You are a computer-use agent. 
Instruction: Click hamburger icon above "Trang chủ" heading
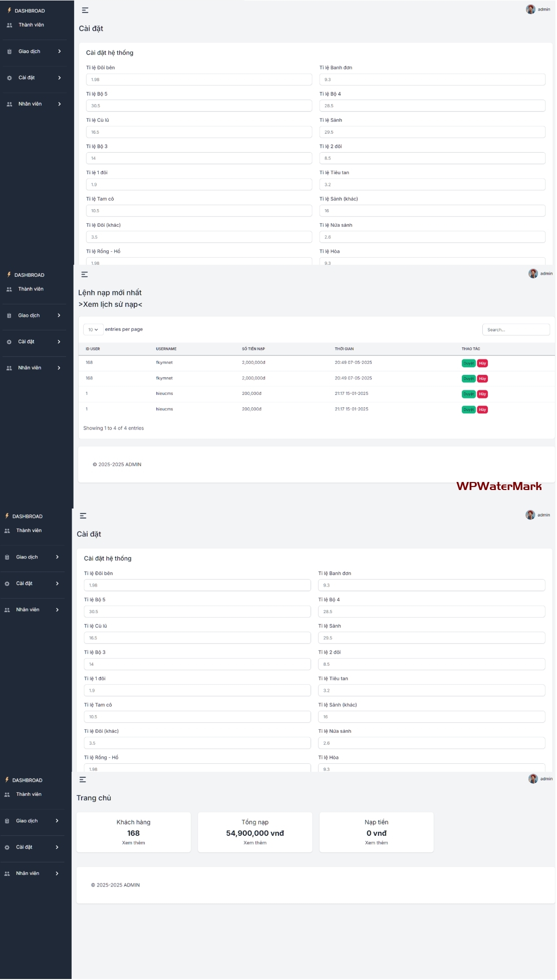coord(83,779)
